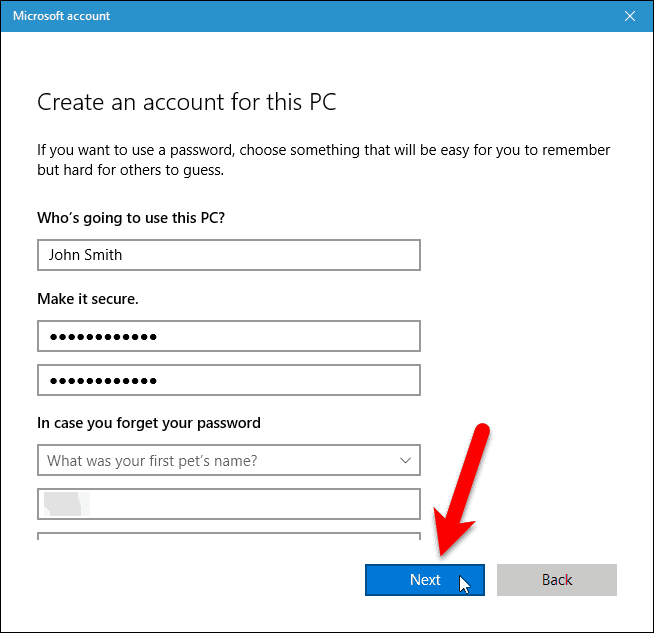Click the Create an account heading

(x=186, y=102)
